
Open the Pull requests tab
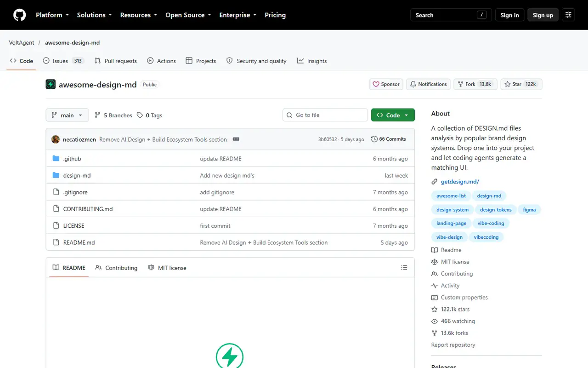coord(116,61)
